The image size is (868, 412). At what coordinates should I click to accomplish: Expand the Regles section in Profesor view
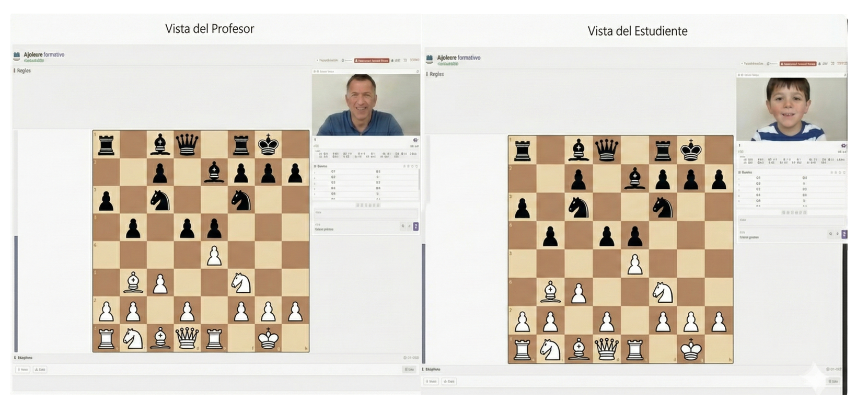pos(23,71)
